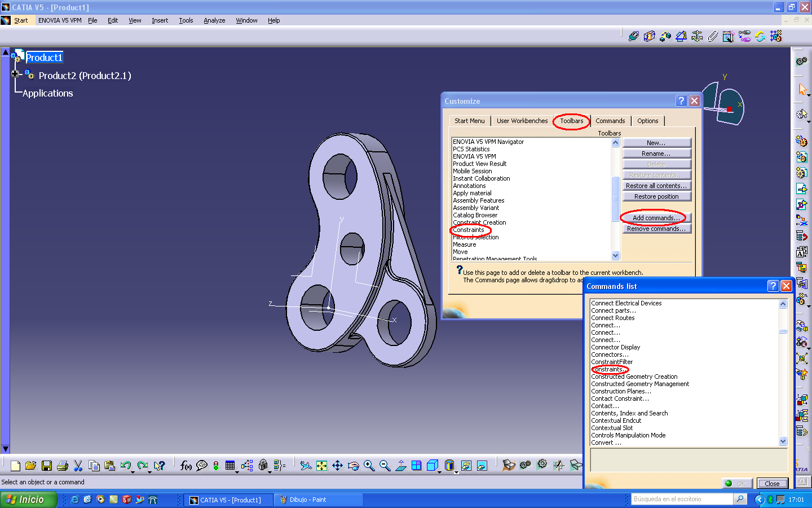This screenshot has width=812, height=508.
Task: Click the Open file folder icon
Action: pyautogui.click(x=31, y=466)
